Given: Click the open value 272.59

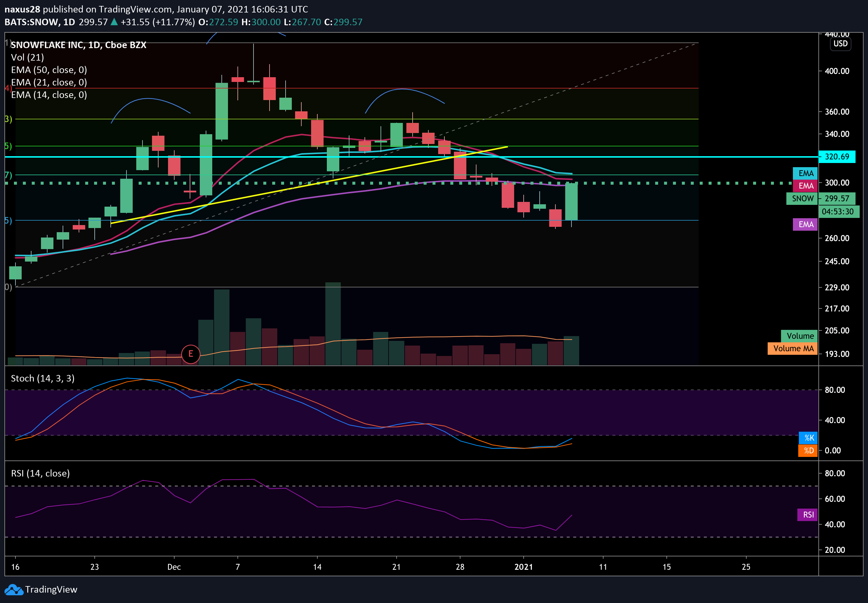Looking at the screenshot, I should [224, 22].
